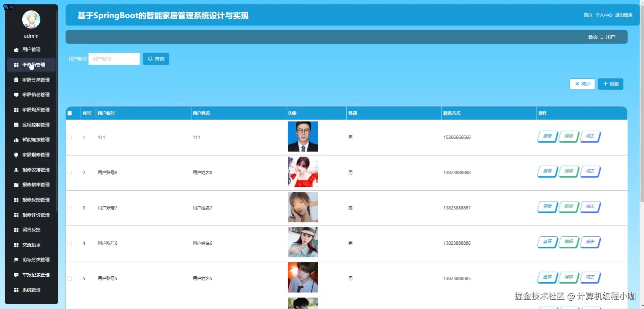
Task: Edit the 用户账号8 row
Action: tap(569, 171)
